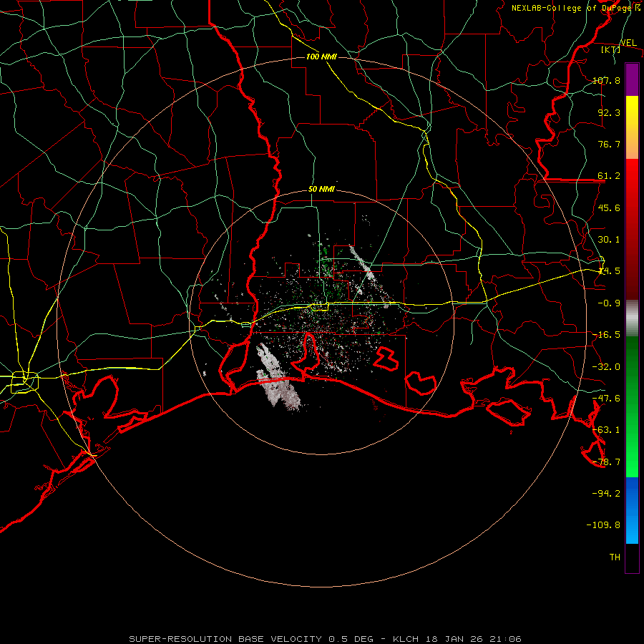The height and width of the screenshot is (644, 644).
Task: Click the large gray velocity echo near the coast
Action: pos(277,380)
